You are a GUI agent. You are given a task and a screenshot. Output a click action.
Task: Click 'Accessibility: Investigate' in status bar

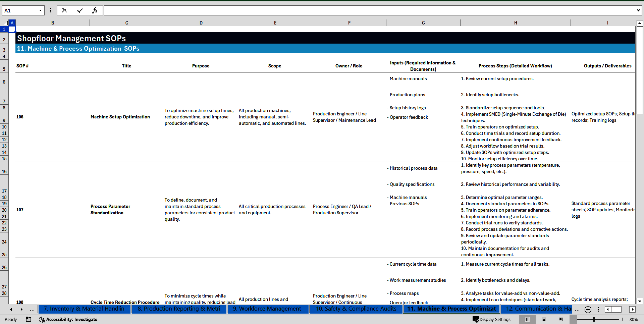68,319
